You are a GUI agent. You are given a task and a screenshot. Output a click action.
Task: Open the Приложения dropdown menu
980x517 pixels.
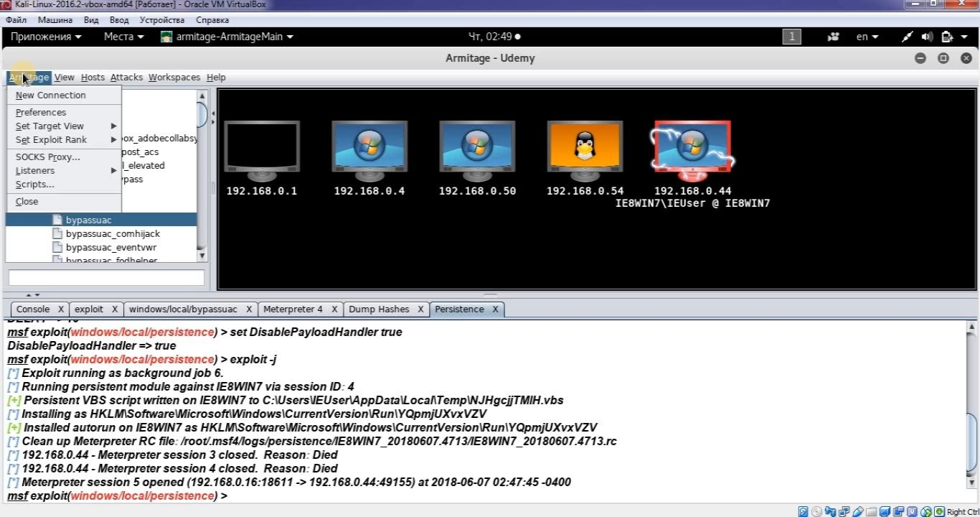(x=46, y=37)
